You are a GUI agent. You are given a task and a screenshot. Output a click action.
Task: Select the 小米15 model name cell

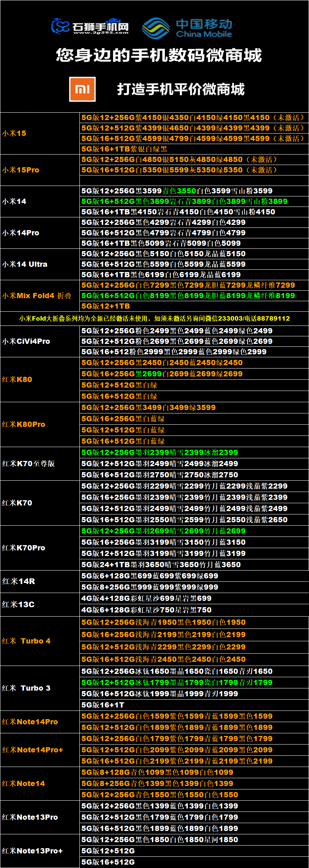click(40, 133)
